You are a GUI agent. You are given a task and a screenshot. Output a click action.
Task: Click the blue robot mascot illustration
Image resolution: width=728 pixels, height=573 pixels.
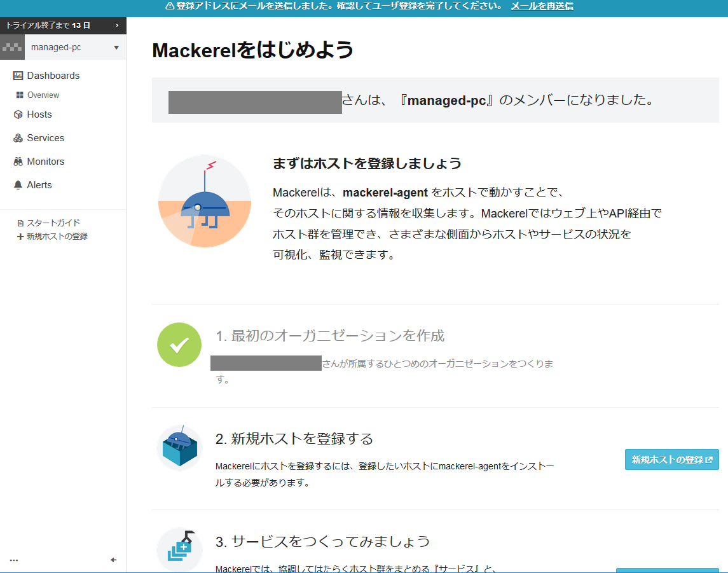[204, 201]
